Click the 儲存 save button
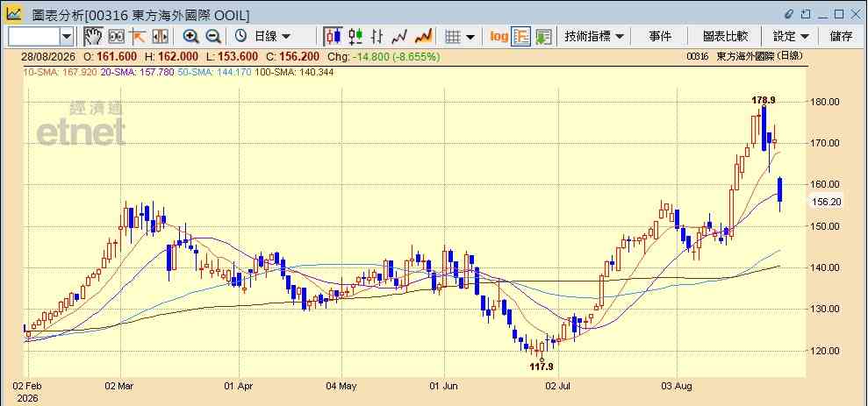 841,37
